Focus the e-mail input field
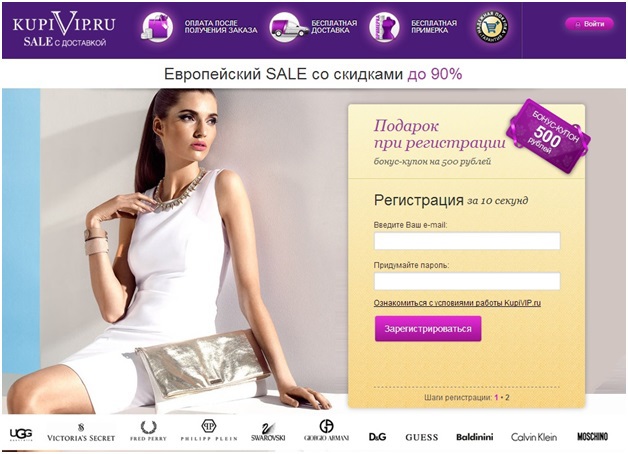The height and width of the screenshot is (454, 628). point(467,241)
